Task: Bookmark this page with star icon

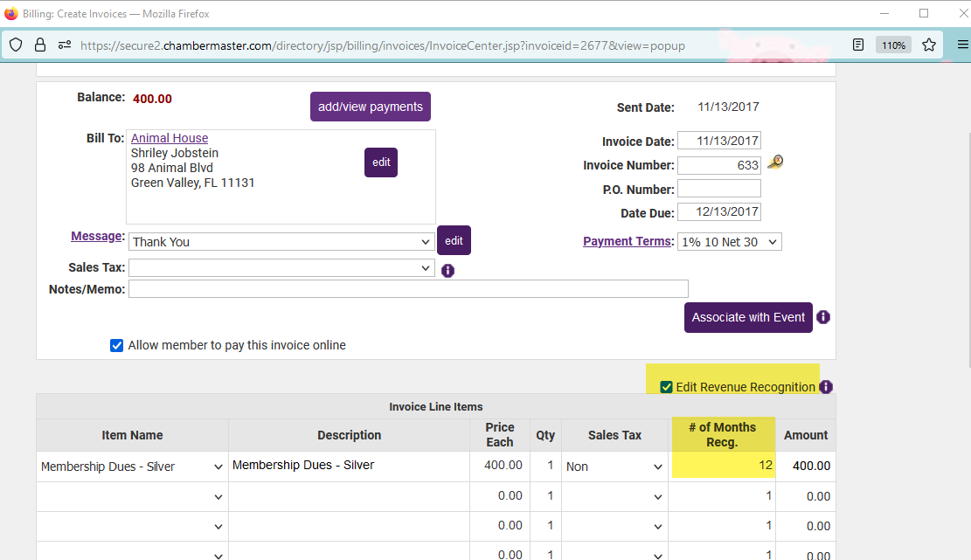Action: tap(929, 45)
